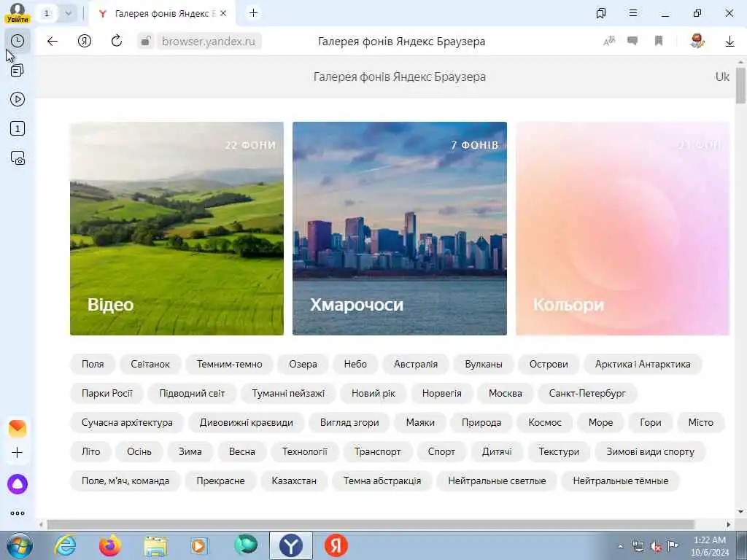
Task: Launch Internet Explorer from taskbar
Action: coord(65,545)
